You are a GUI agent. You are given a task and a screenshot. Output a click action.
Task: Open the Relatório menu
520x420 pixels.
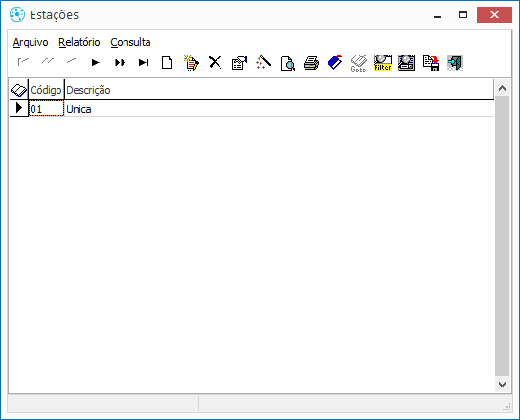pos(79,42)
